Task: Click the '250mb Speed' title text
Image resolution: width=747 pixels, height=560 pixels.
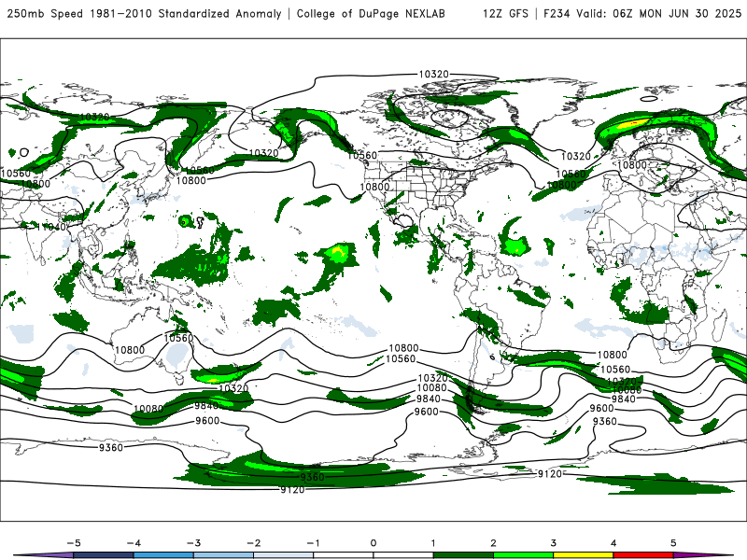Action: [46, 13]
